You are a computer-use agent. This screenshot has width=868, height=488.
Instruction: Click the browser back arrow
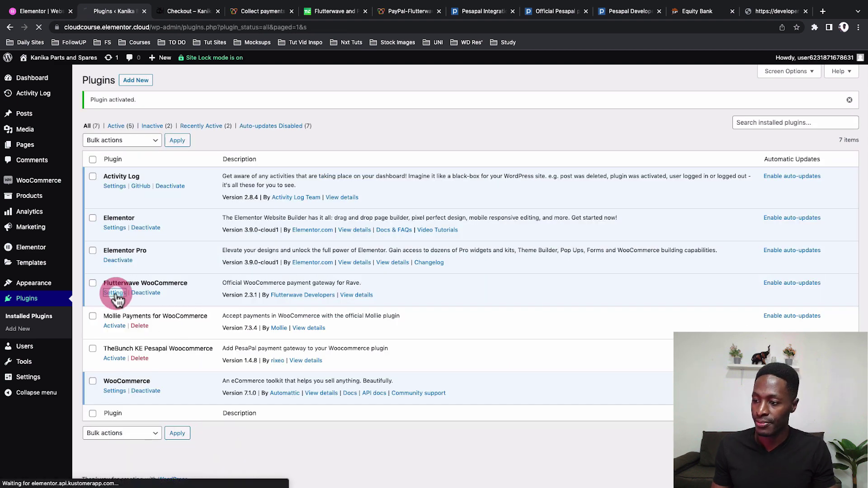pos(10,27)
